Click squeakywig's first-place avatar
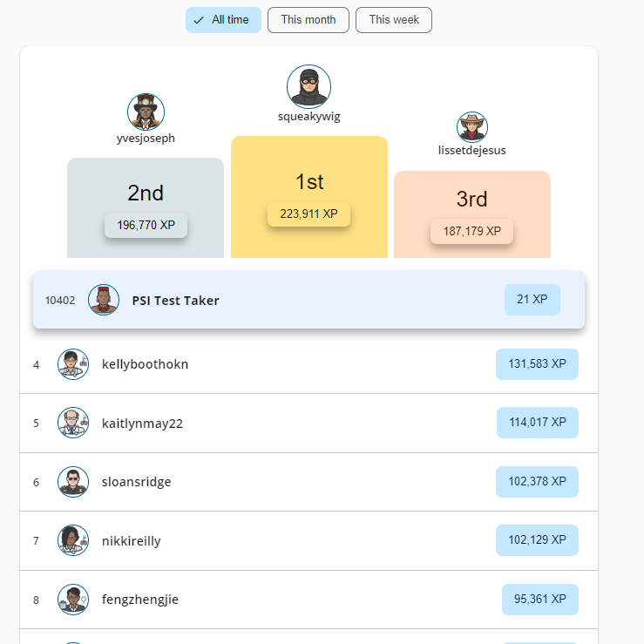Screen dimensions: 644x644 [x=308, y=86]
